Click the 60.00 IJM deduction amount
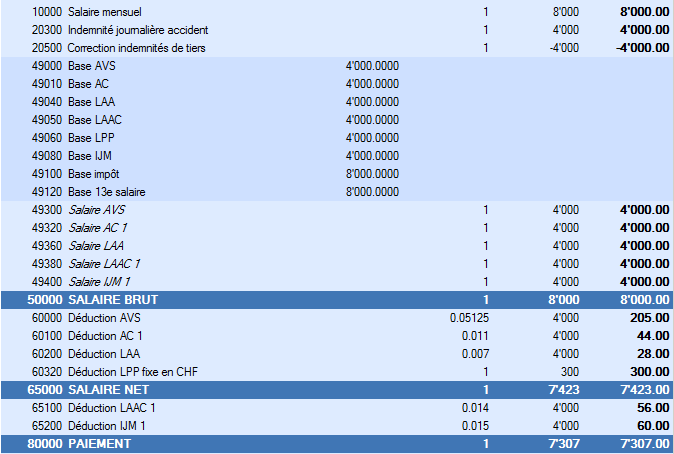674x454 pixels. coord(653,426)
